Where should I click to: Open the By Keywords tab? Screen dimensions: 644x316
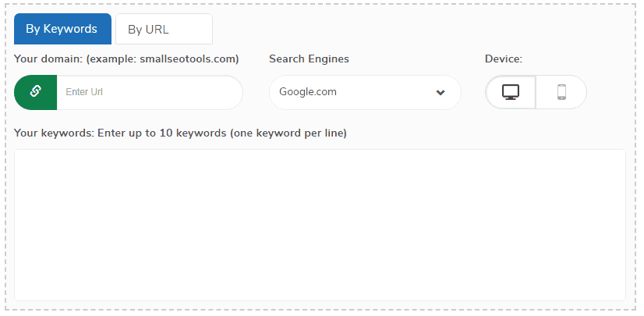pos(62,29)
